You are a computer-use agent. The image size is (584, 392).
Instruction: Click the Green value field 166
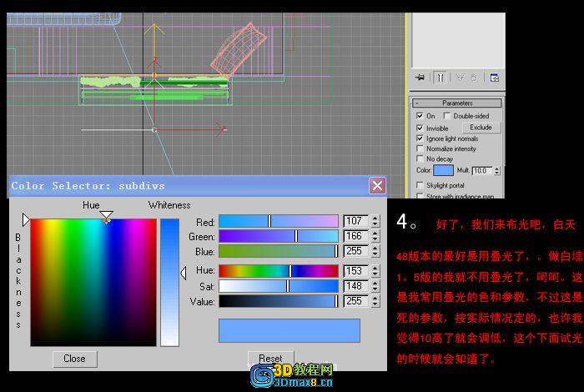356,236
